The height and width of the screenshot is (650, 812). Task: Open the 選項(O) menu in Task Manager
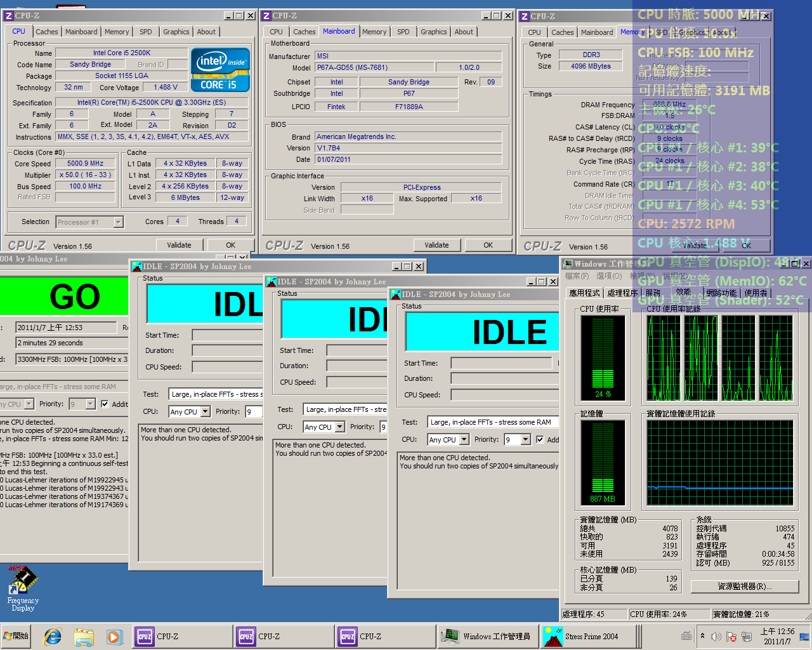point(609,276)
